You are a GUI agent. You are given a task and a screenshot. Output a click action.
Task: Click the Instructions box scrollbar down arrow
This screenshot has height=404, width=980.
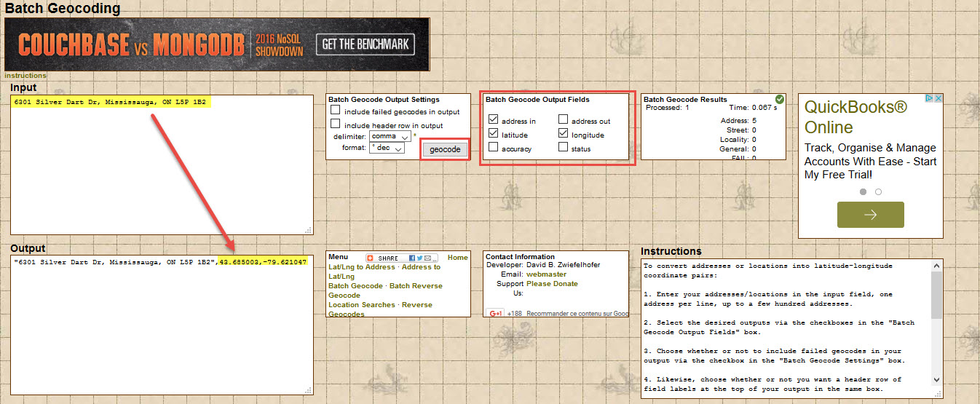936,379
